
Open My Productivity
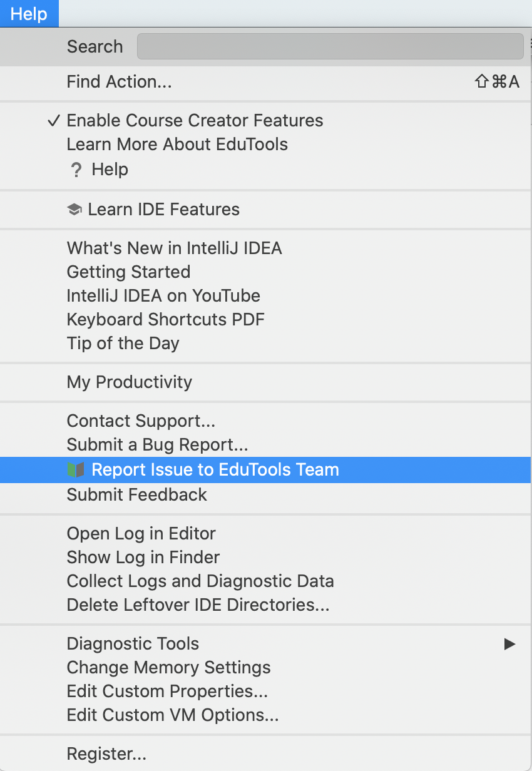tap(265, 382)
